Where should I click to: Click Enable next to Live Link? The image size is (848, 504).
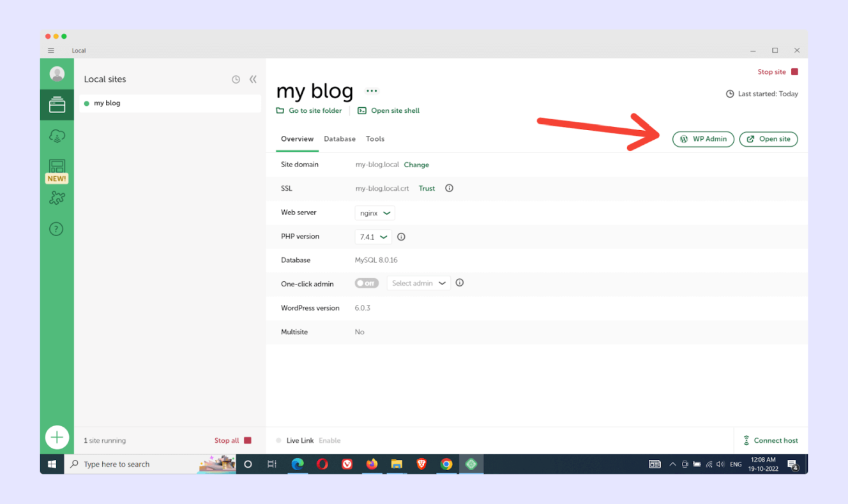tap(329, 441)
